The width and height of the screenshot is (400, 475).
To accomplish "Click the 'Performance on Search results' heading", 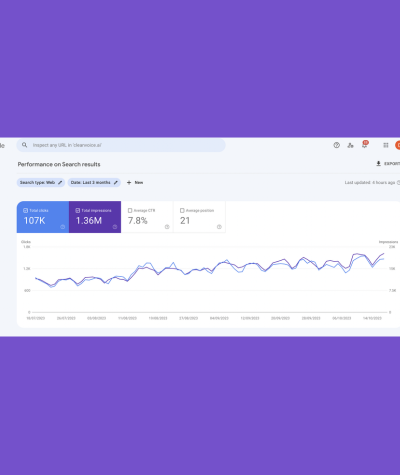I will (x=59, y=164).
